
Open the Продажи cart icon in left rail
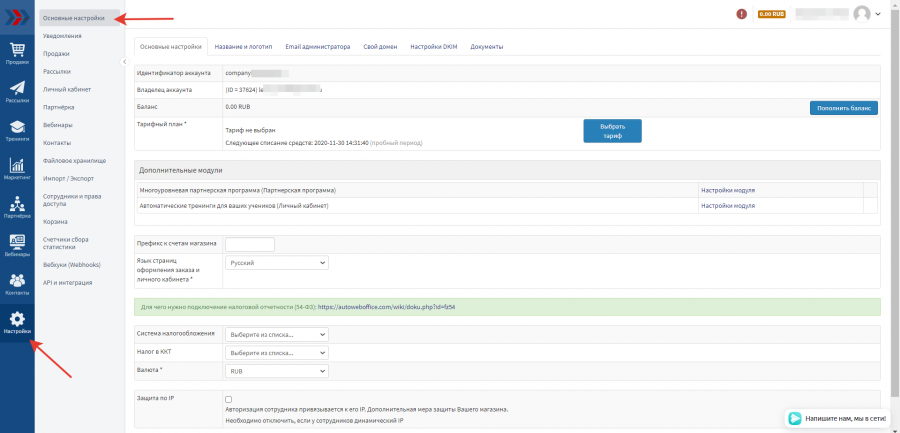tap(17, 51)
